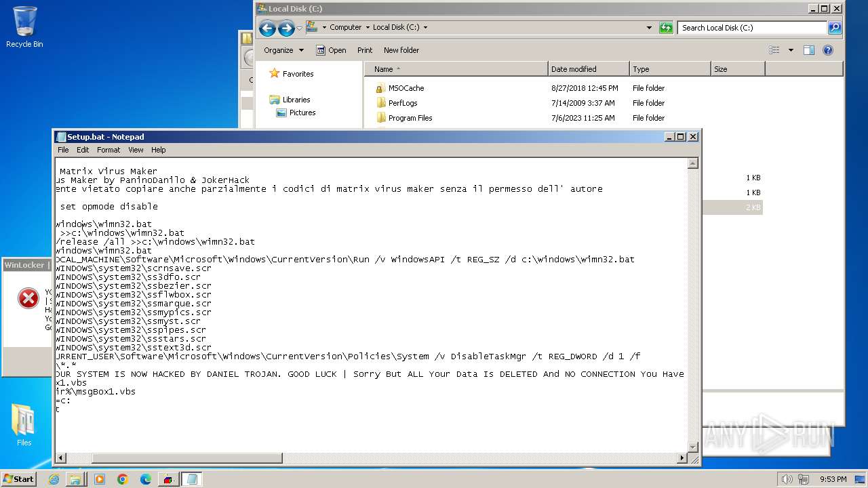Open the Organize dropdown in Explorer
The height and width of the screenshot is (488, 868).
tap(283, 50)
